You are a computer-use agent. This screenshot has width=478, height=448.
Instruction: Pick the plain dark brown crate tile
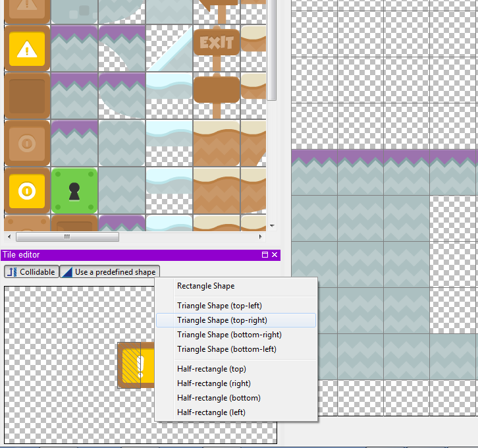point(27,96)
